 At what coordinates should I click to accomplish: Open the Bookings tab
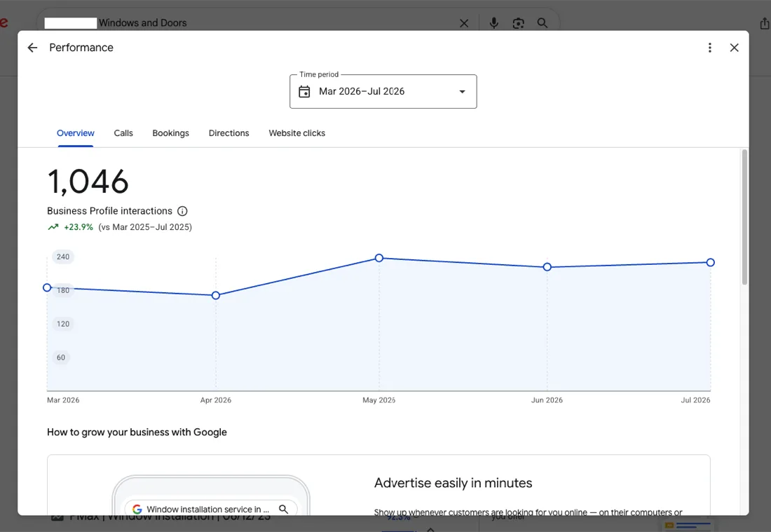pyautogui.click(x=170, y=133)
